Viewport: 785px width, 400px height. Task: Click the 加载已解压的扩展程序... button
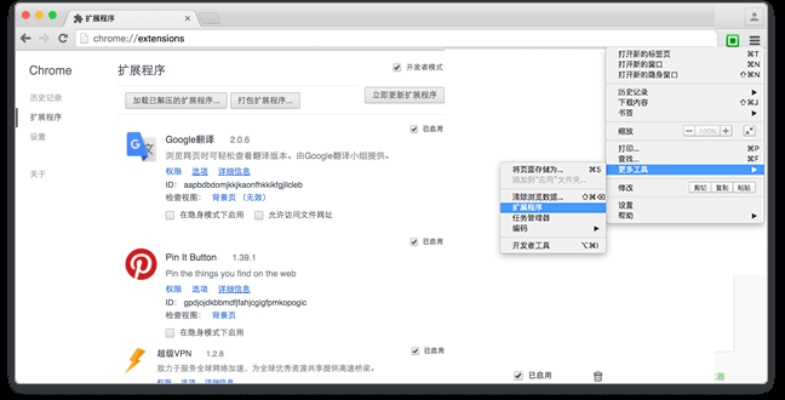point(176,101)
